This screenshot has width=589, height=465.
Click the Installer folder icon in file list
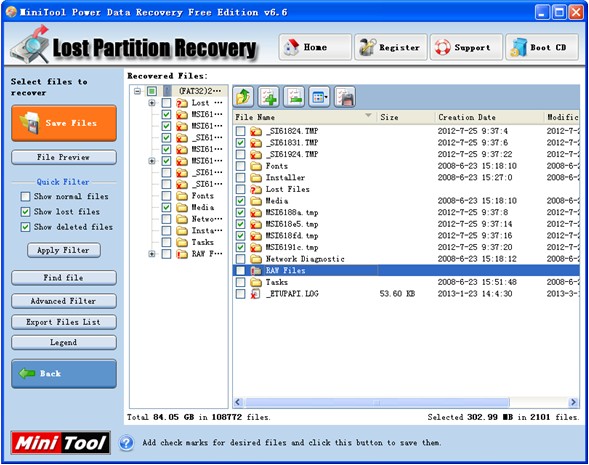pyautogui.click(x=256, y=178)
